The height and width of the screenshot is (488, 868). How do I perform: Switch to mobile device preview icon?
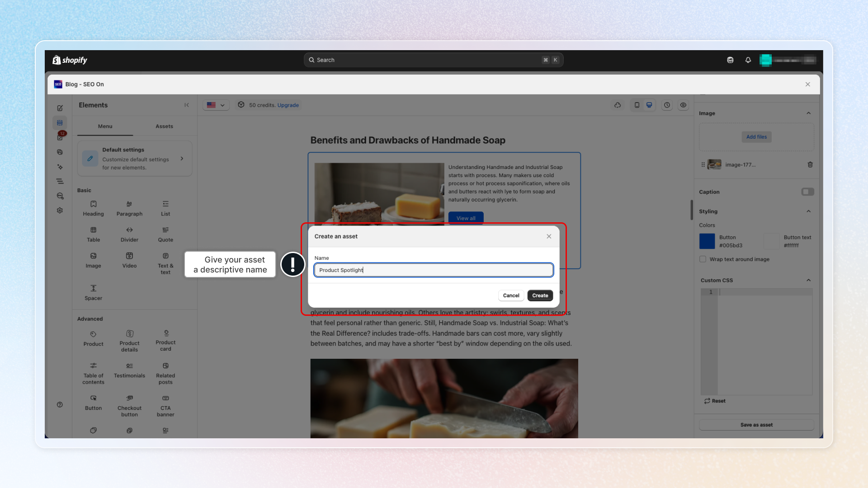coord(637,105)
